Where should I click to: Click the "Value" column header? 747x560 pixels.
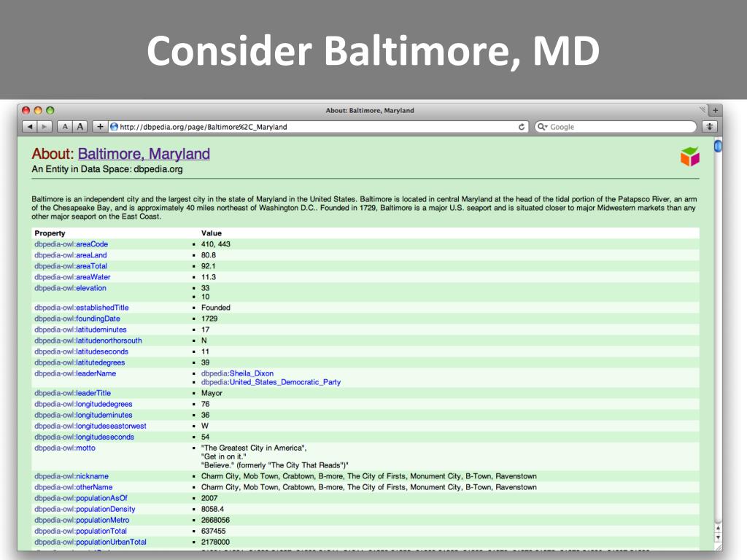tap(212, 233)
